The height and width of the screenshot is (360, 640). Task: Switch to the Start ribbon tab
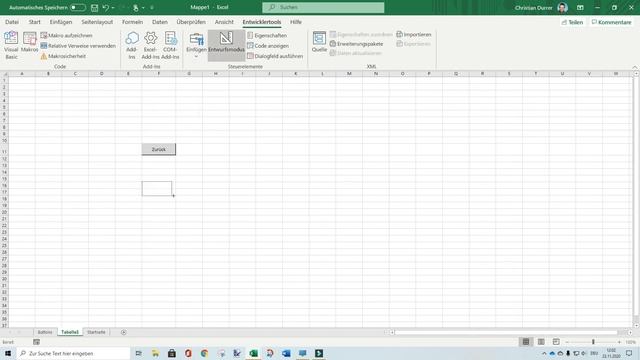coord(34,22)
